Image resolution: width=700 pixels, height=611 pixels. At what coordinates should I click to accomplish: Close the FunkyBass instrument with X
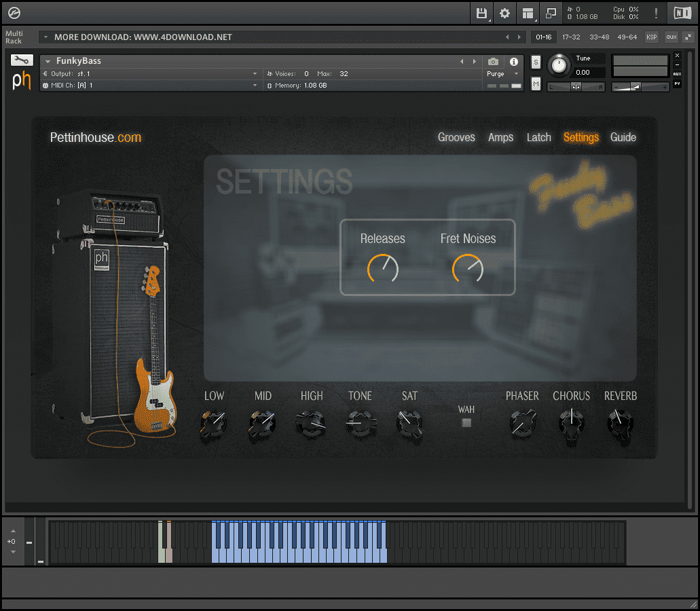(677, 56)
